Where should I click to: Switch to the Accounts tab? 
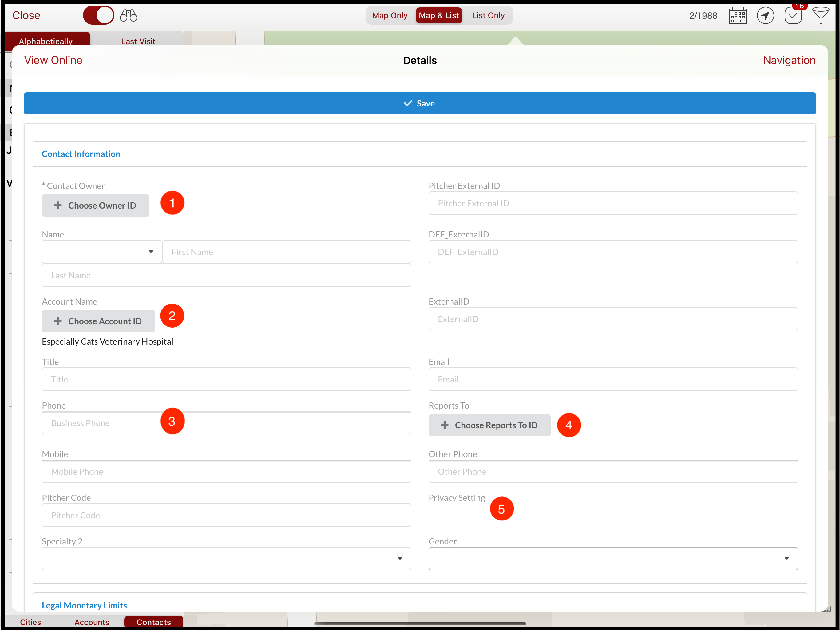[92, 622]
